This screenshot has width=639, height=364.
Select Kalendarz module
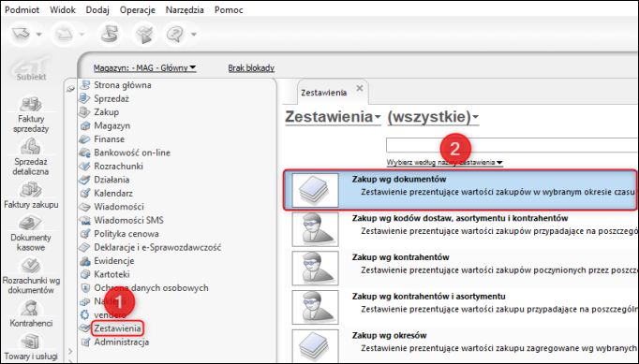pyautogui.click(x=112, y=193)
